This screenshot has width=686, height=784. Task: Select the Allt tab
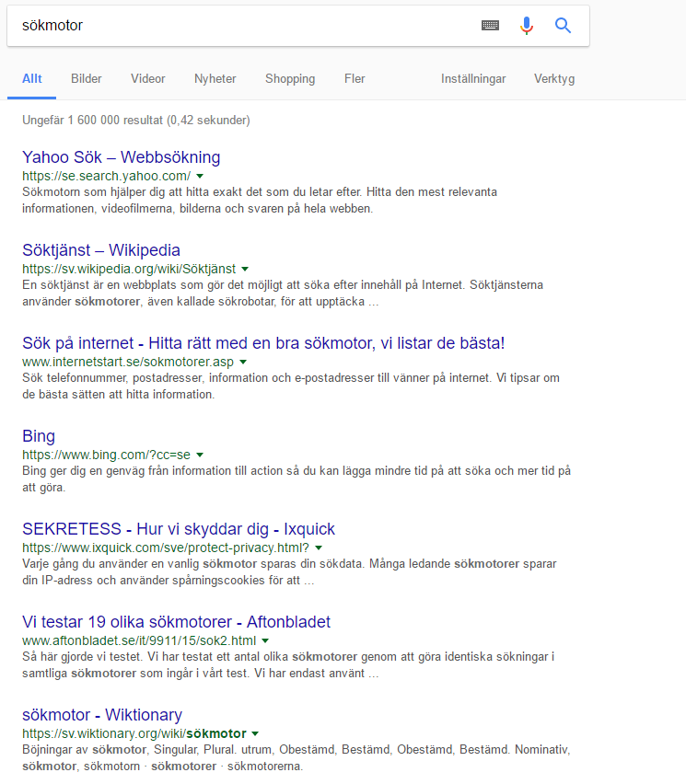pyautogui.click(x=32, y=78)
